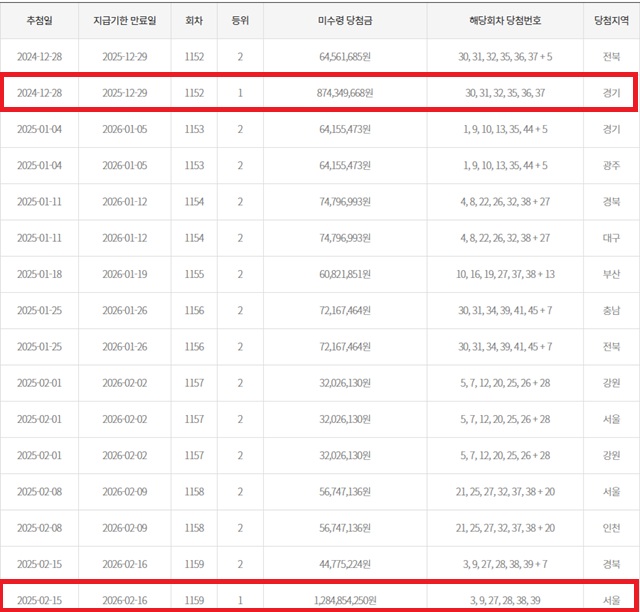Select the 대구 region cell
The height and width of the screenshot is (612, 640).
pyautogui.click(x=611, y=238)
